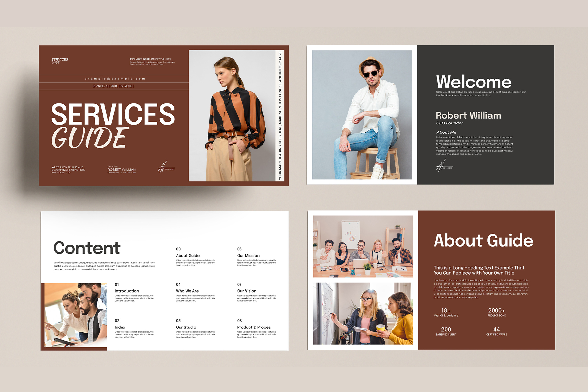This screenshot has width=588, height=392.
Task: Click the signature mark on the Welcome slide
Action: [445, 165]
